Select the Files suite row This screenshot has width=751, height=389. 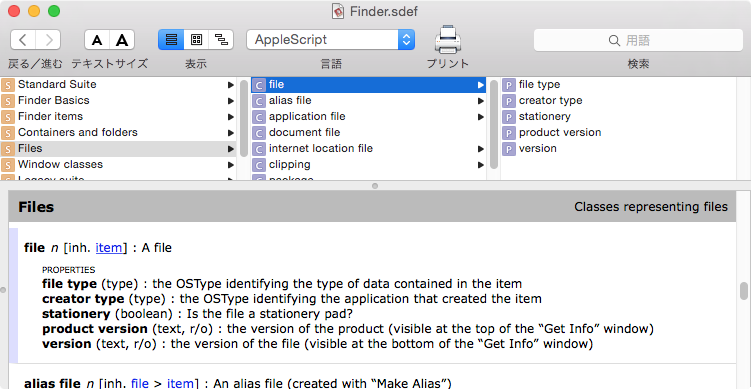tap(118, 149)
